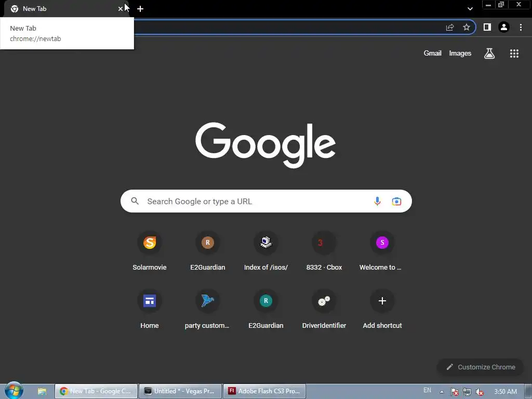The height and width of the screenshot is (399, 532).
Task: Open the Index of /isos/ shortcut
Action: coord(265,251)
